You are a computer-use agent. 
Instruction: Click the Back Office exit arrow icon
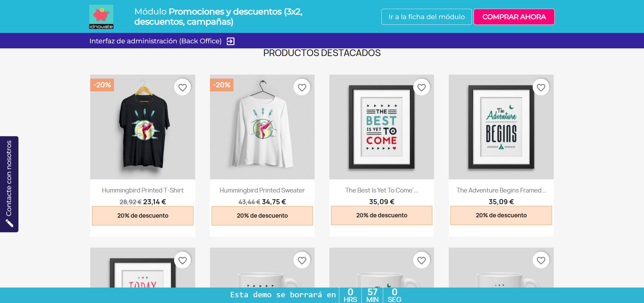coord(230,41)
